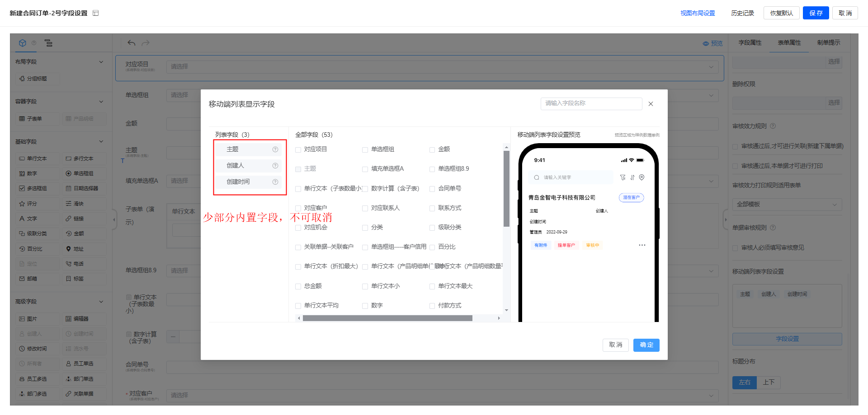Click the sort icon in phone preview
The image size is (868, 415).
coord(632,177)
